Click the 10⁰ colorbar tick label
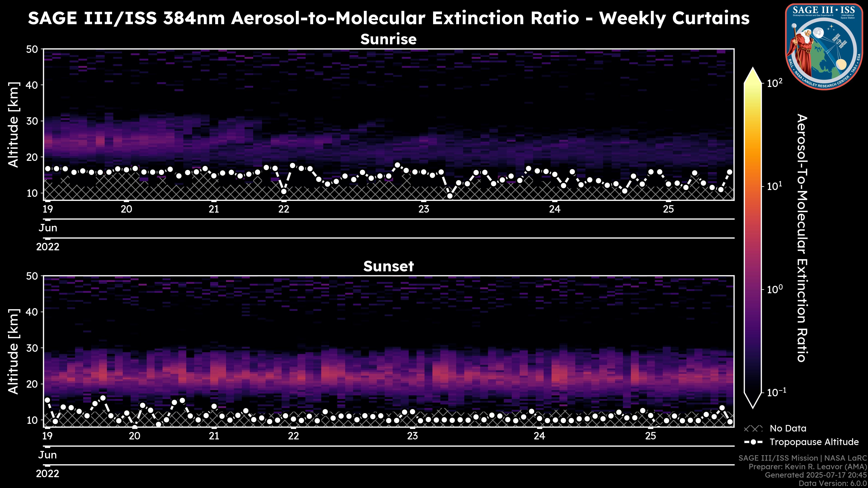The height and width of the screenshot is (488, 868). point(775,289)
